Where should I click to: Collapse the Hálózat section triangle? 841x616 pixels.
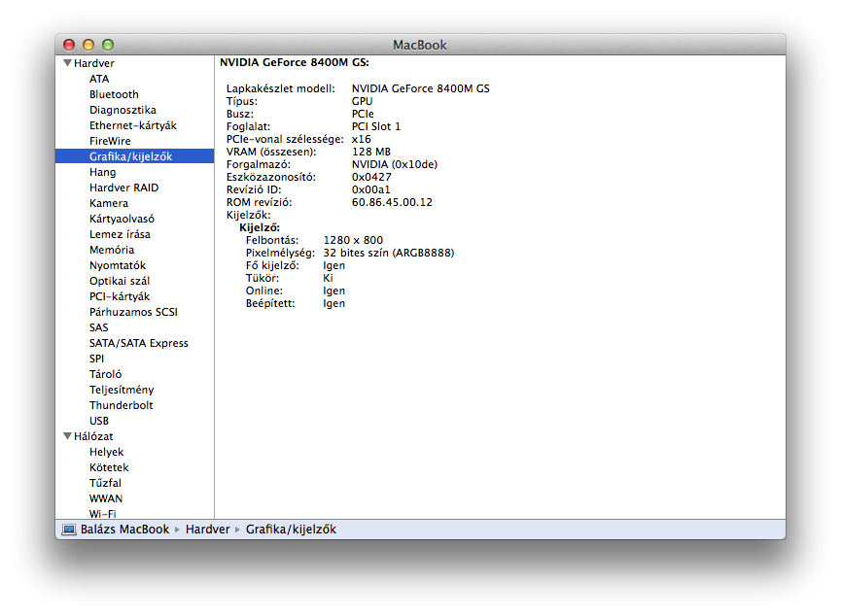pos(67,436)
